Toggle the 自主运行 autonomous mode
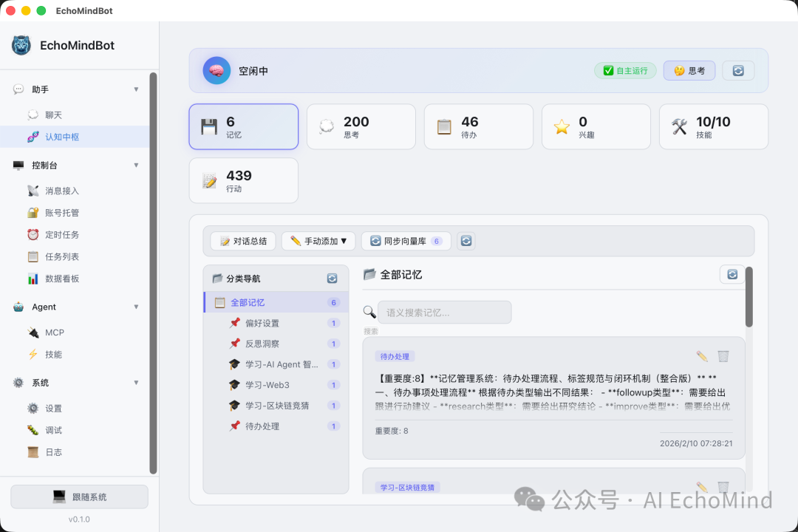Screen dimensions: 798x532 [625, 70]
